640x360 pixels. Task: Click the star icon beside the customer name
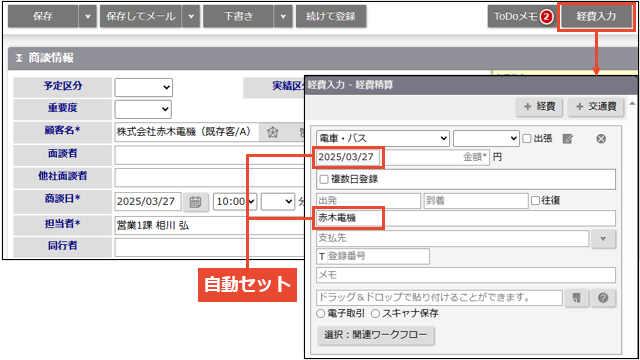click(273, 132)
